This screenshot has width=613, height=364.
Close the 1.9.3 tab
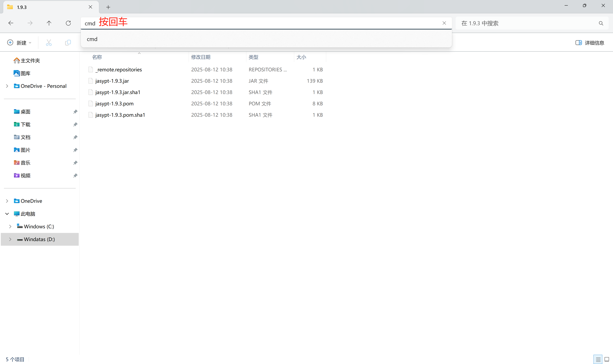pos(91,7)
